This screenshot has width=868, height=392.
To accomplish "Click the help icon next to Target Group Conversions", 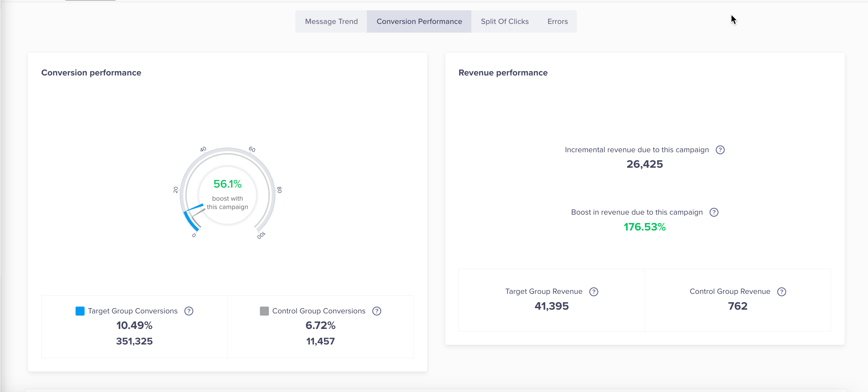I will 189,311.
